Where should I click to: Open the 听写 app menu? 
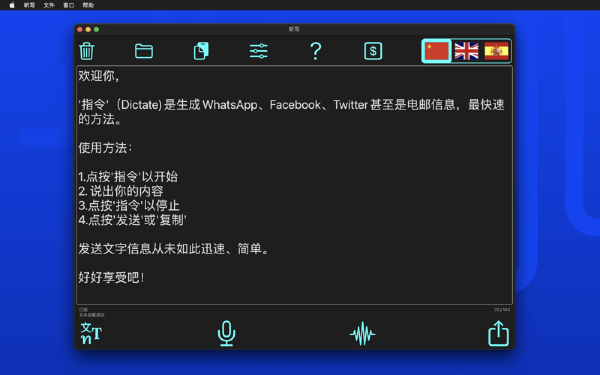coord(29,5)
